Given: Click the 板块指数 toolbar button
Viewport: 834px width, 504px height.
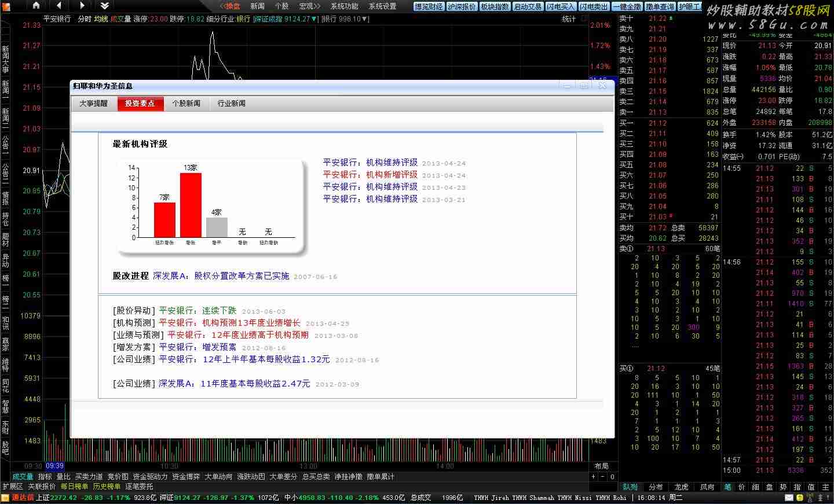Looking at the screenshot, I should tap(495, 6).
